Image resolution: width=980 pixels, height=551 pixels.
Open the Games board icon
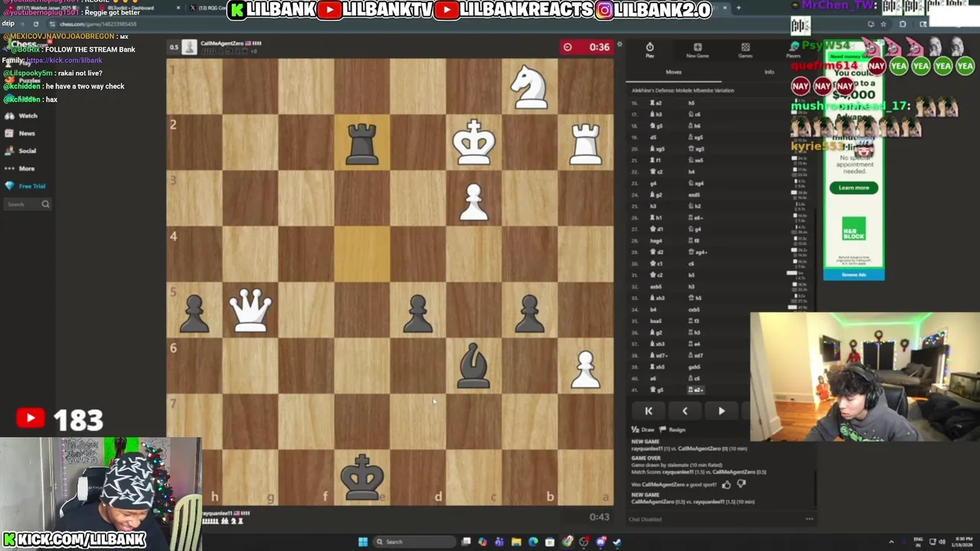click(x=745, y=50)
